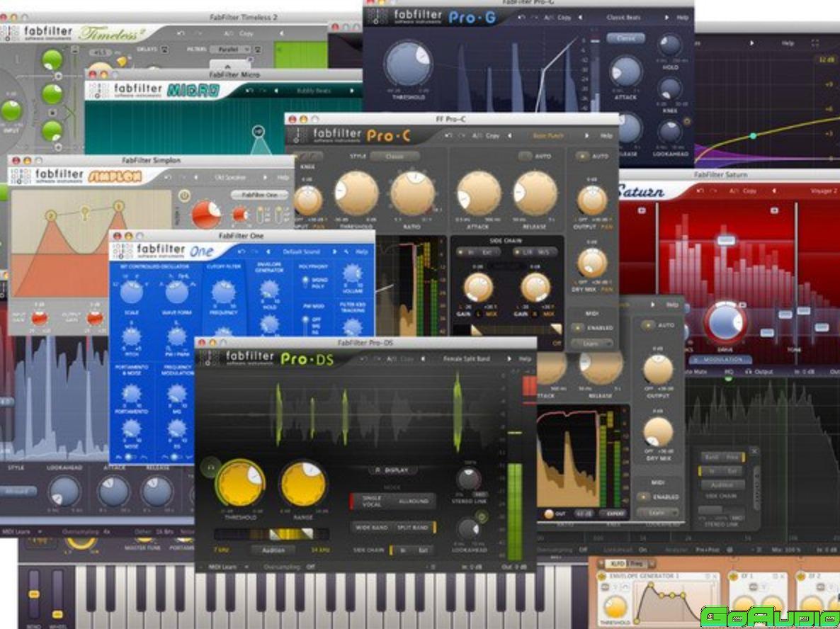Open Help in the FF Pro-C window
This screenshot has height=629, width=840.
tap(606, 136)
